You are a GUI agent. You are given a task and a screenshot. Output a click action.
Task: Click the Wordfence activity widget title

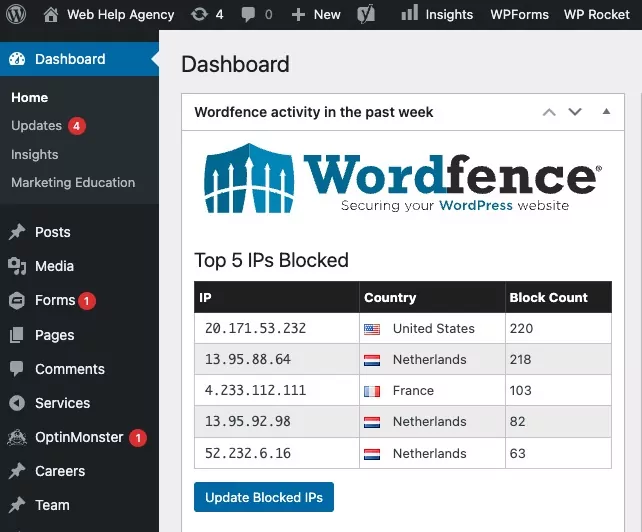coord(314,112)
